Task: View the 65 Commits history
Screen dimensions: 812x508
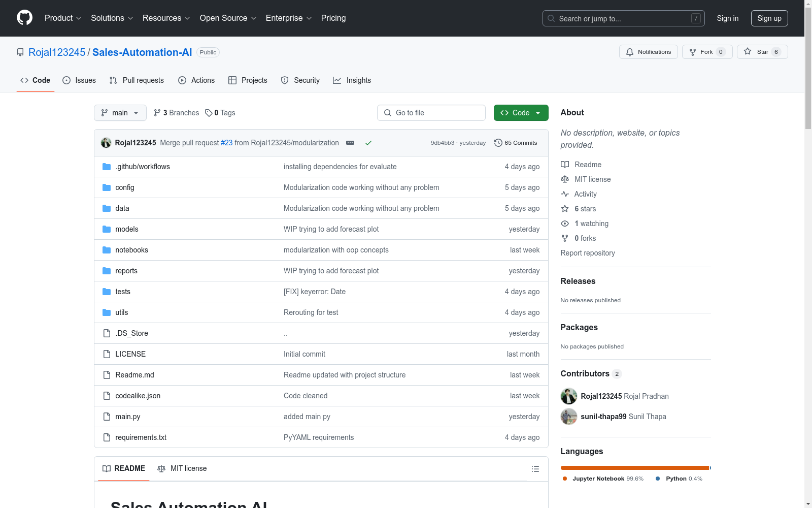Action: (516, 143)
